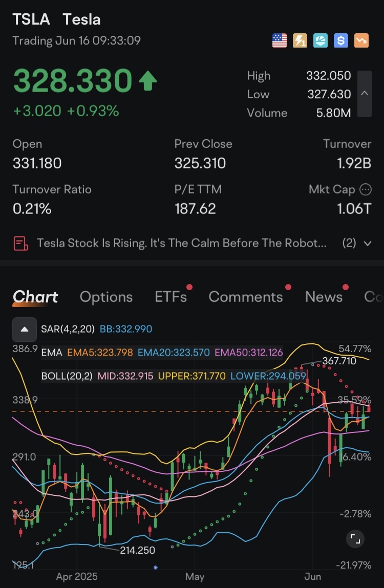Switch to the Options tab

pos(106,297)
